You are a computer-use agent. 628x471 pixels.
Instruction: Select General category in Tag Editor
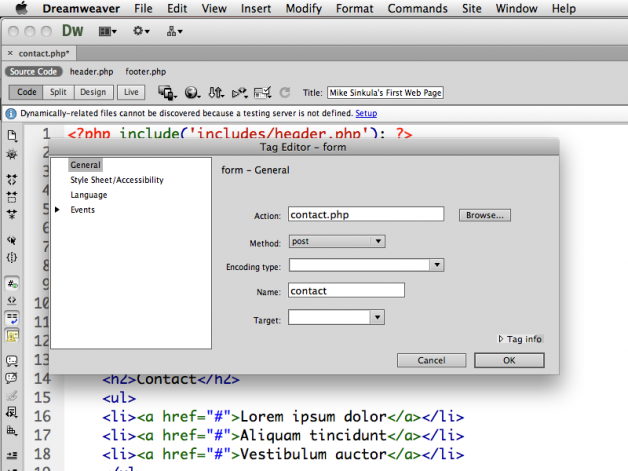(x=85, y=165)
